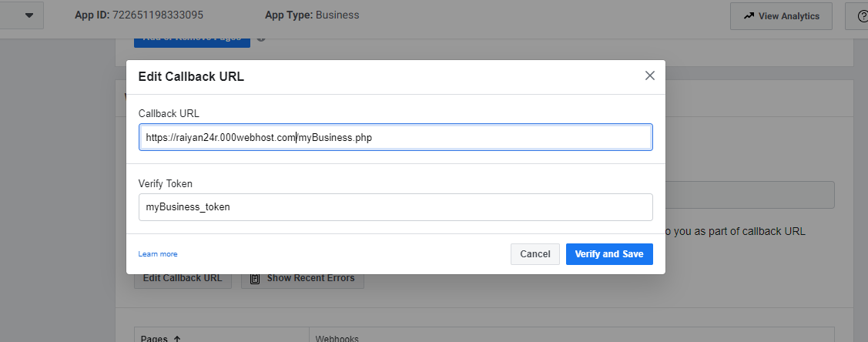The height and width of the screenshot is (342, 868).
Task: Click the trend arrow icon in View Analytics
Action: click(x=749, y=15)
